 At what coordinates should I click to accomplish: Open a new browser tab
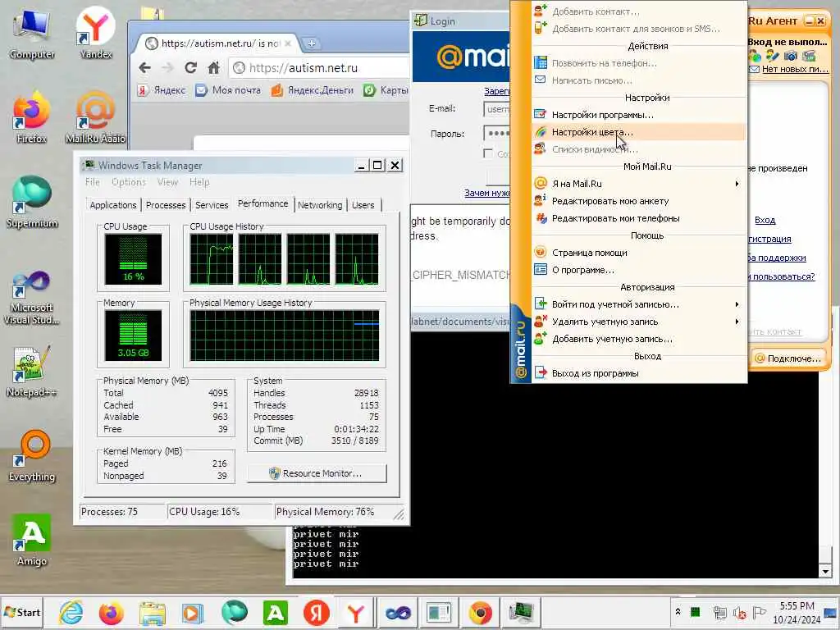[311, 43]
